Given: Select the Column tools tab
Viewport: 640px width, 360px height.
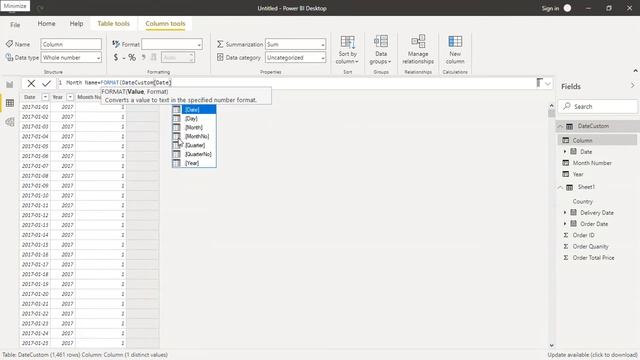Looking at the screenshot, I should click(x=165, y=24).
